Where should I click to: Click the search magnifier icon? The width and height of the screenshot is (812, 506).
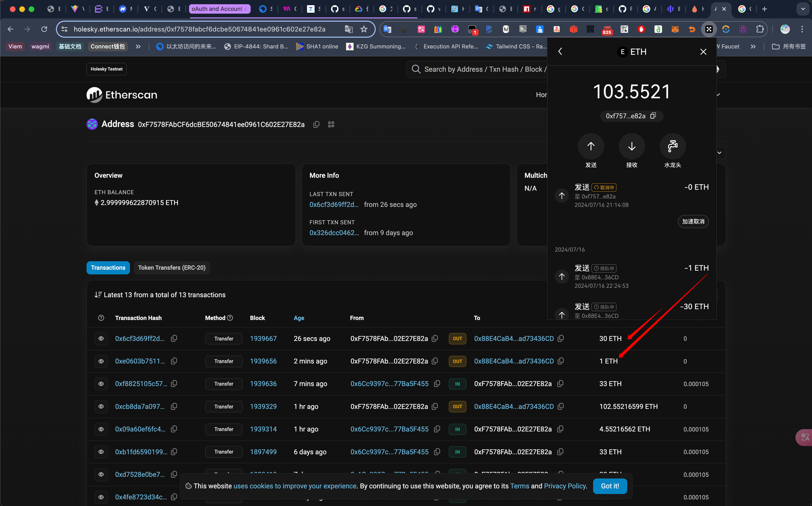pyautogui.click(x=416, y=69)
